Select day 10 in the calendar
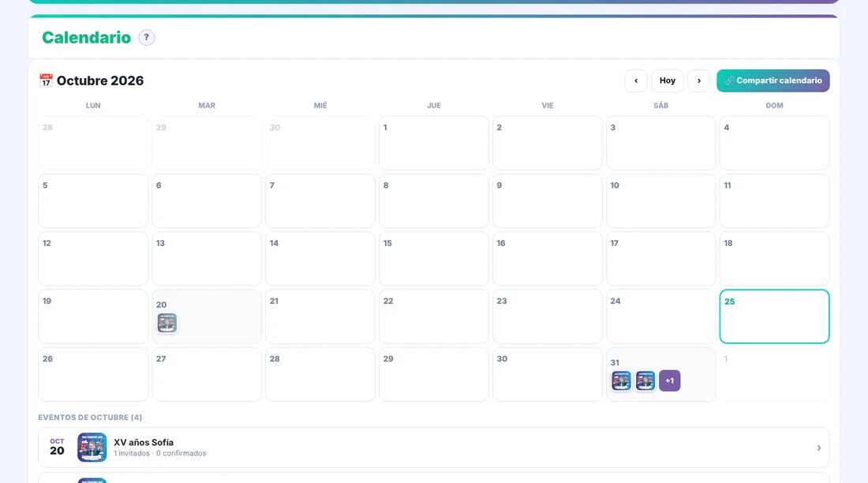The height and width of the screenshot is (483, 868). tap(660, 200)
